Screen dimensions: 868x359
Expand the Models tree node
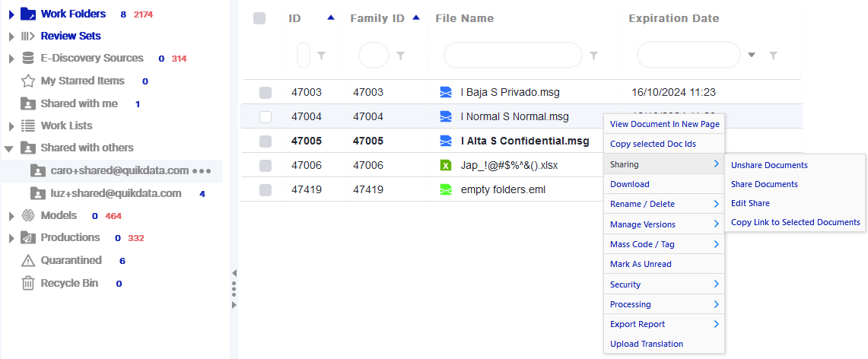click(11, 216)
